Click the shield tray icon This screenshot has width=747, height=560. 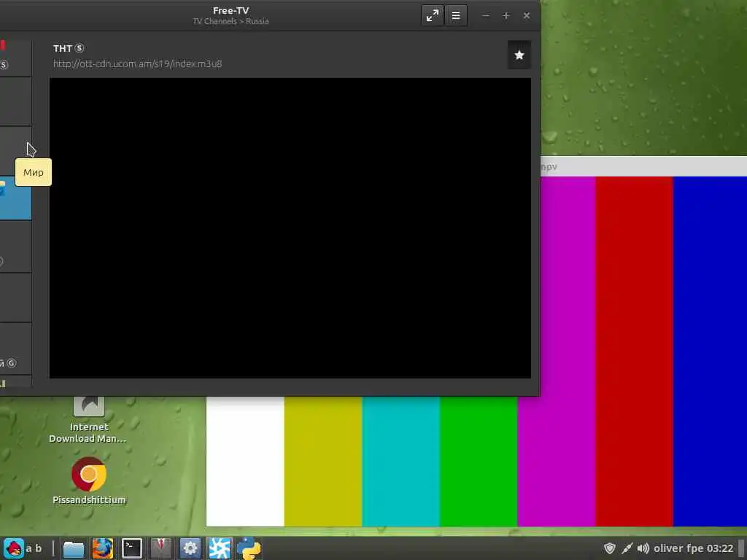pos(610,548)
